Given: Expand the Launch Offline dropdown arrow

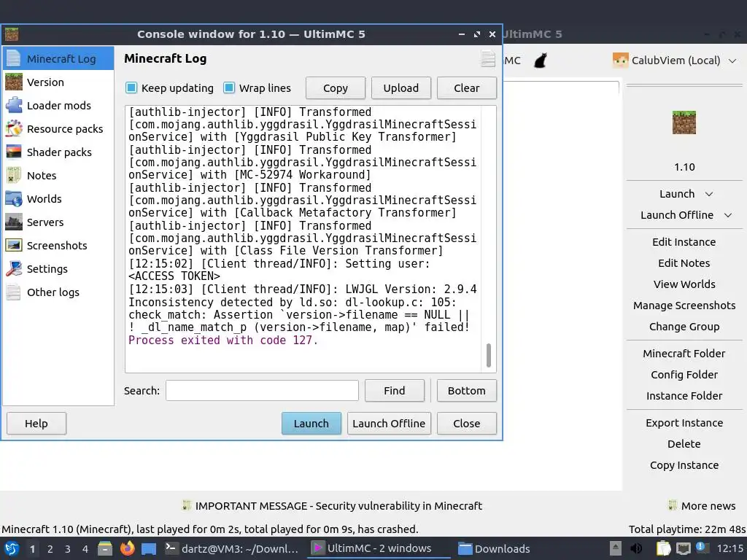Looking at the screenshot, I should (728, 215).
